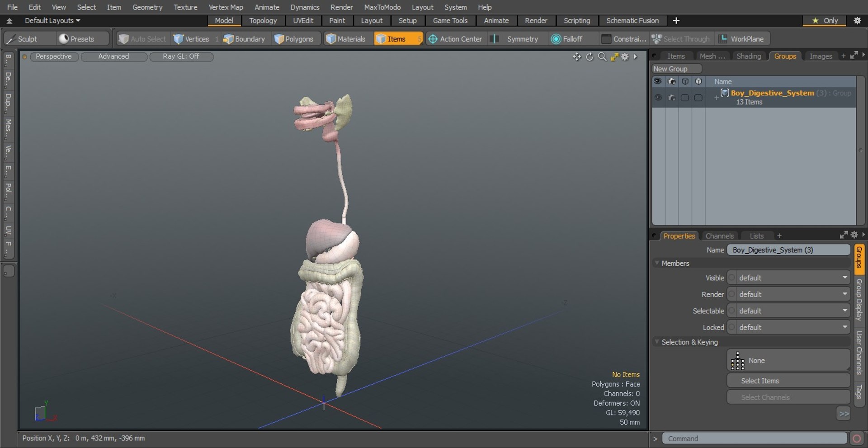Expand the Boy_Digestive_System group tree

tap(716, 97)
